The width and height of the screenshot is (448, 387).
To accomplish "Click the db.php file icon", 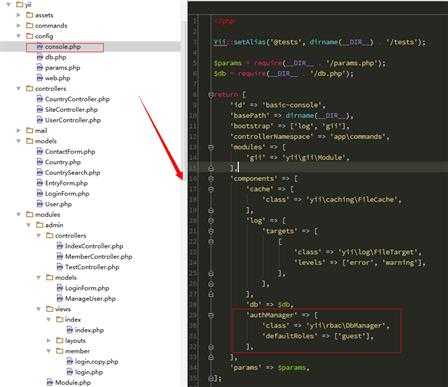I will [40, 57].
